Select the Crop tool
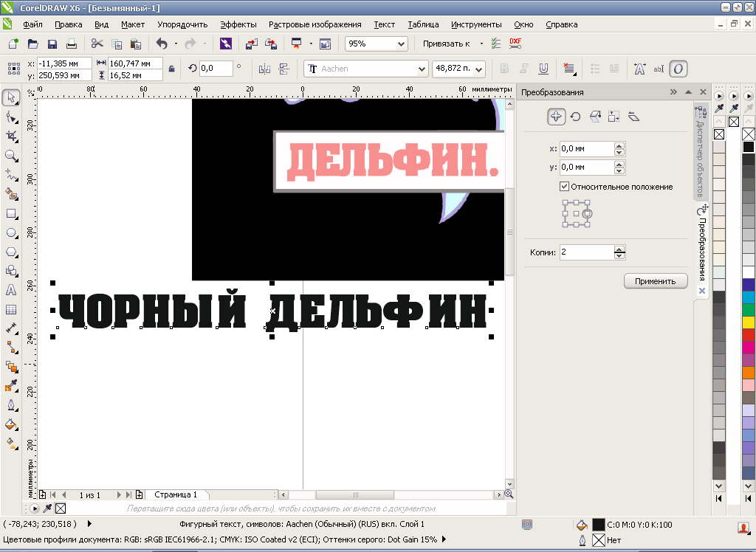This screenshot has width=756, height=552. click(11, 137)
